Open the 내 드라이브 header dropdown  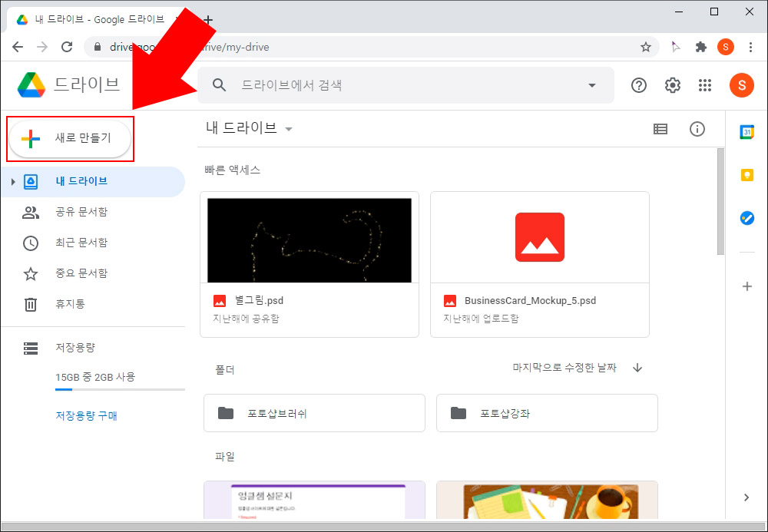click(289, 129)
